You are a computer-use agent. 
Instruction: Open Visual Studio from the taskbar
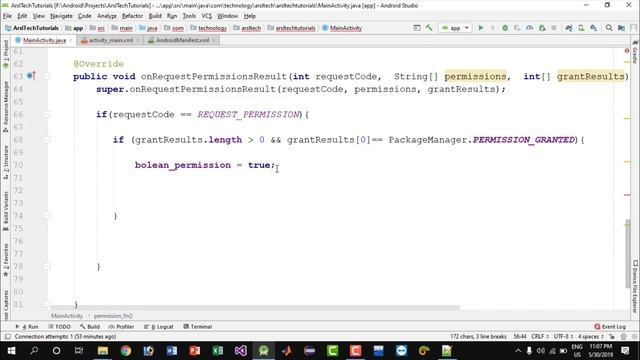click(x=240, y=351)
